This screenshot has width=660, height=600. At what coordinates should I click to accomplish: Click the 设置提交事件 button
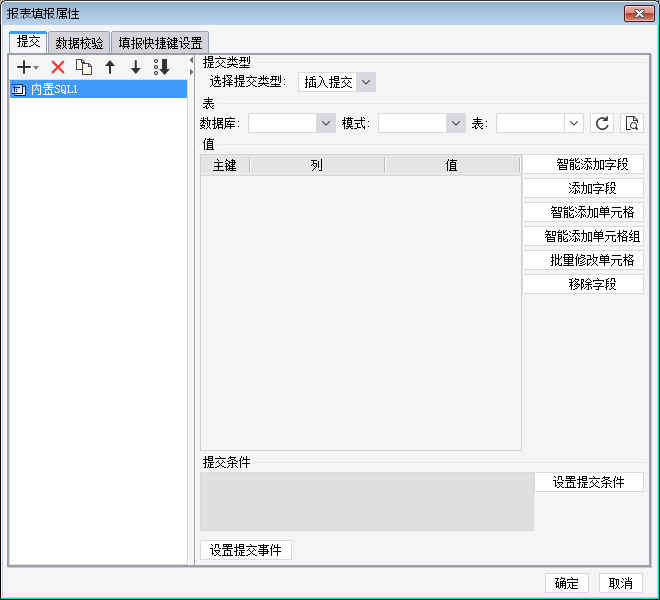click(x=246, y=550)
